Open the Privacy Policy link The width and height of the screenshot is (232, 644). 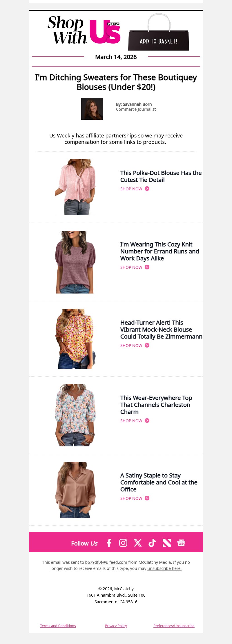point(116,626)
